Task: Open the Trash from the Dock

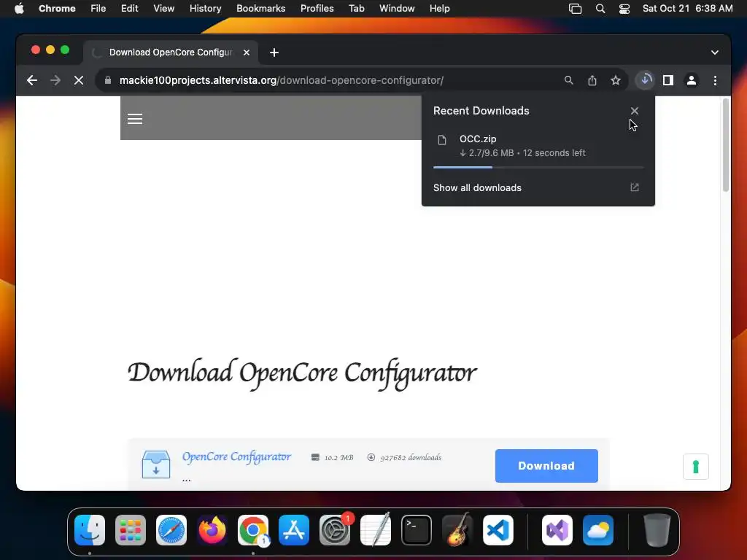Action: [657, 530]
